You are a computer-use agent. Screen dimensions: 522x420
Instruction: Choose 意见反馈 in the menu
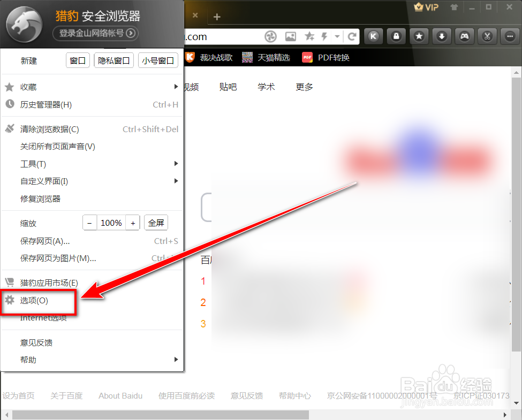pos(92,342)
